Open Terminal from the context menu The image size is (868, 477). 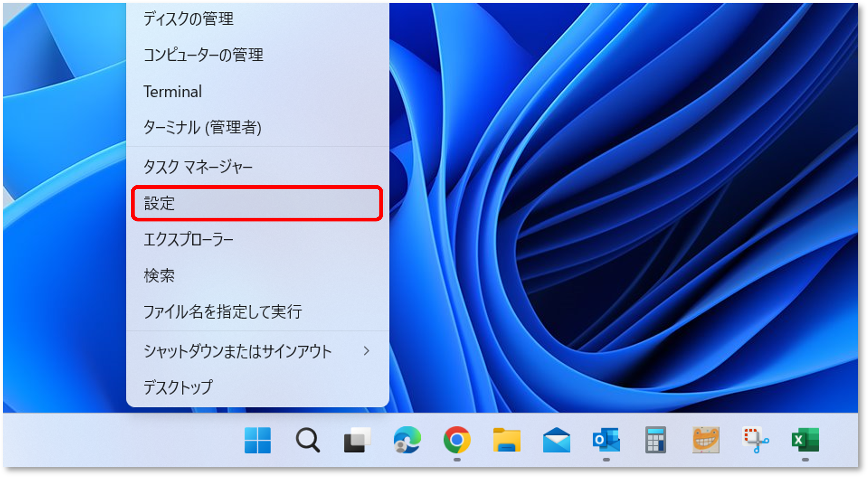point(257,91)
